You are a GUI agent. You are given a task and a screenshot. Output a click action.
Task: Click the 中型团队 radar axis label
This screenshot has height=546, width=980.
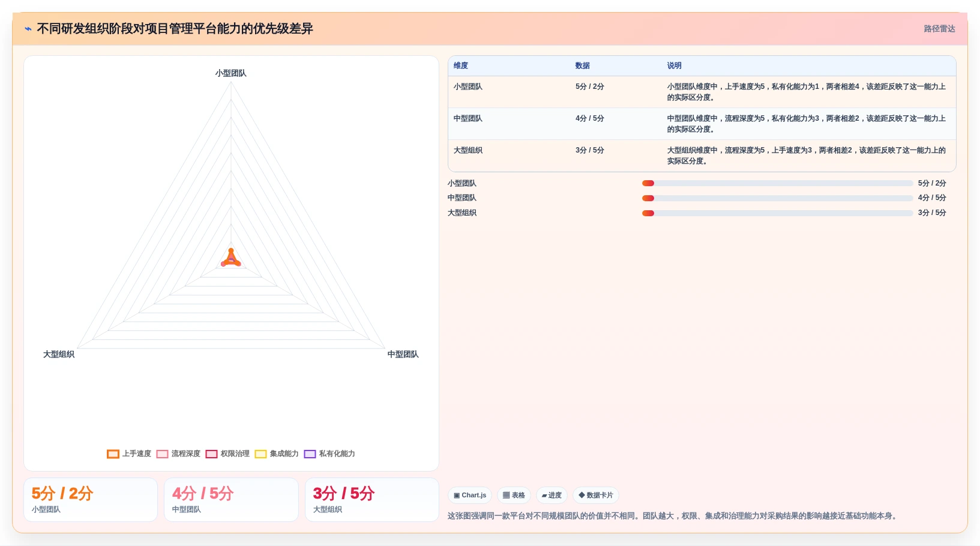coord(403,354)
